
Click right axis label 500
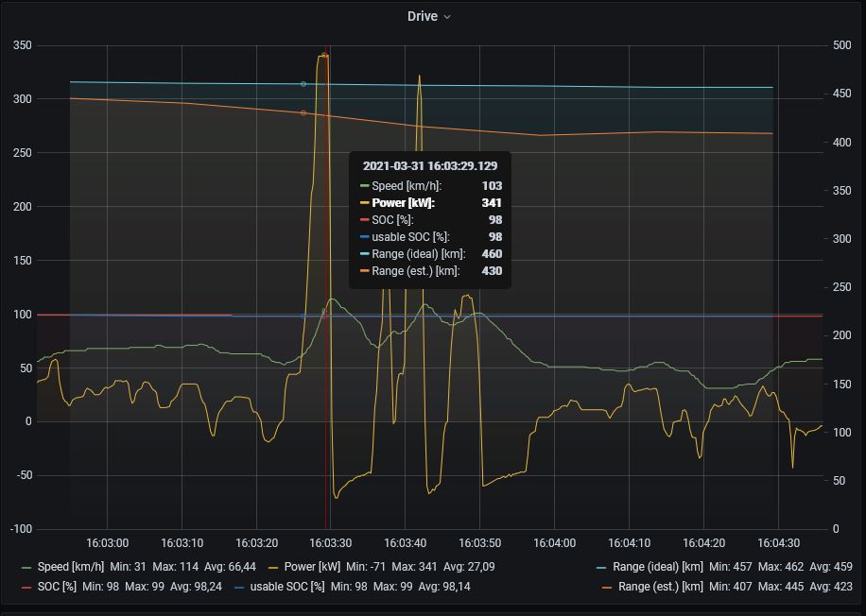tap(841, 45)
